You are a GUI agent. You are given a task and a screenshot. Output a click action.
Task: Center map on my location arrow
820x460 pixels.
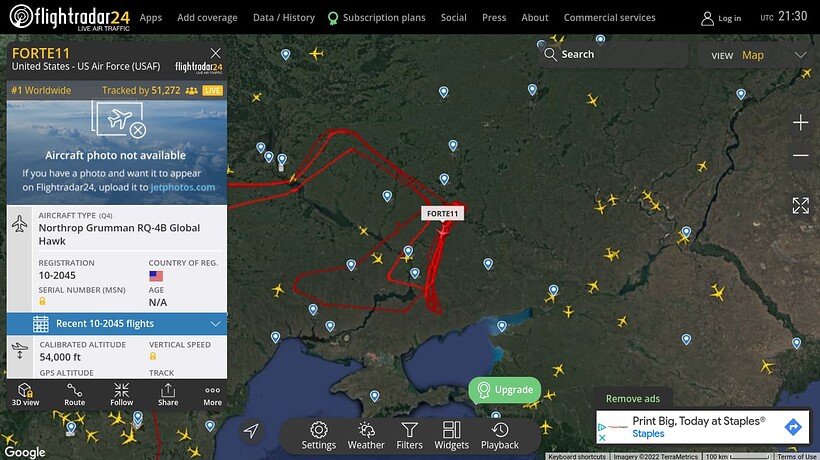pos(251,431)
